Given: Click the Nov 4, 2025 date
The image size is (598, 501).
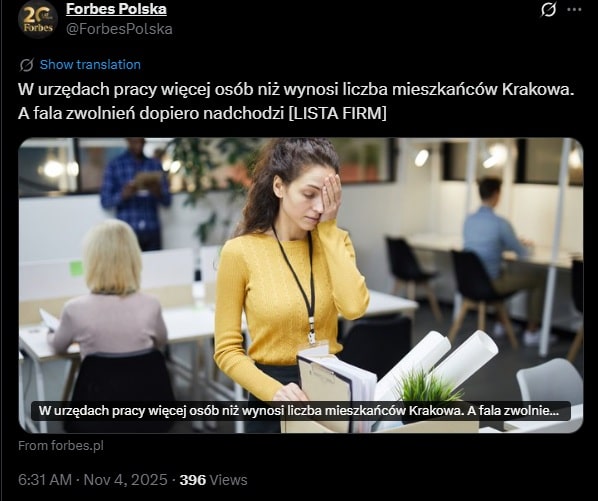Looking at the screenshot, I should 125,480.
